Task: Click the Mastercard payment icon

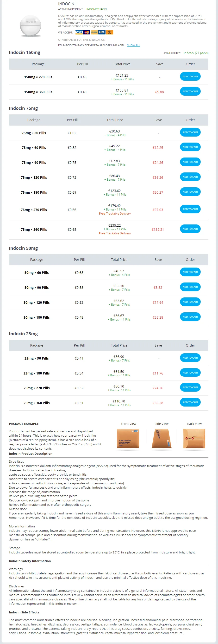Action: [87, 32]
